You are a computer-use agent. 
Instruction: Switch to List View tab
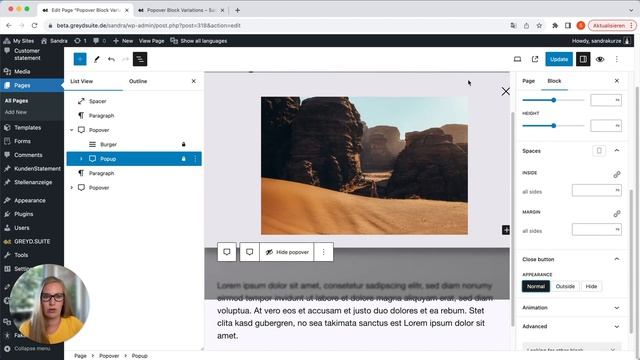point(82,81)
